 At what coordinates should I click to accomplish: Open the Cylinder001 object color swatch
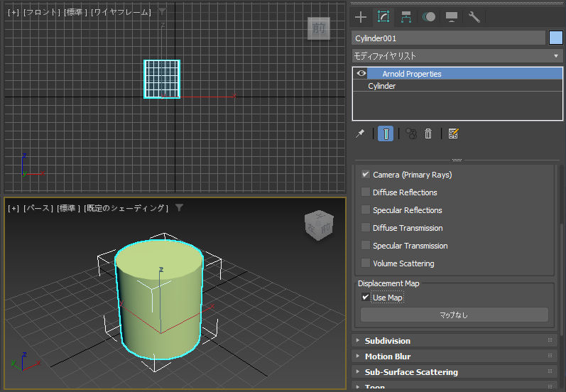click(x=556, y=38)
